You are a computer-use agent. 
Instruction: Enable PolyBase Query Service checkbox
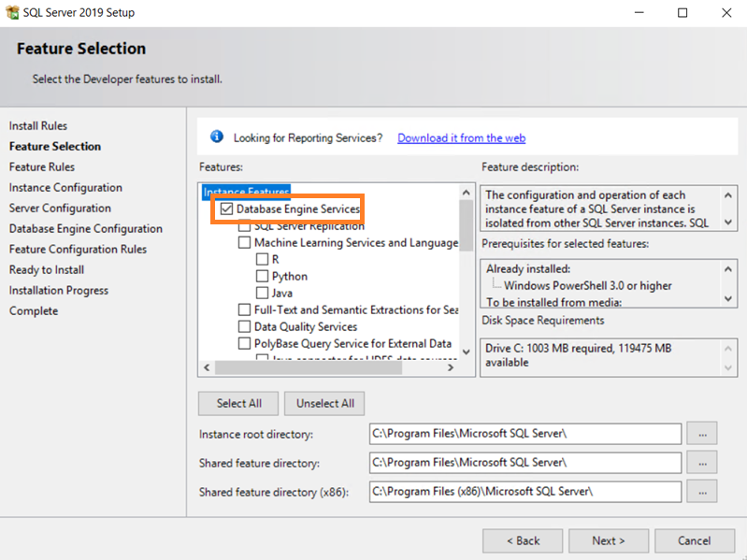(244, 343)
